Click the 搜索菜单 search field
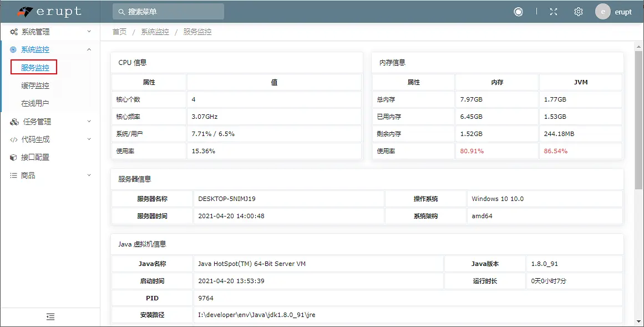Viewport: 644px width, 327px height. click(168, 11)
